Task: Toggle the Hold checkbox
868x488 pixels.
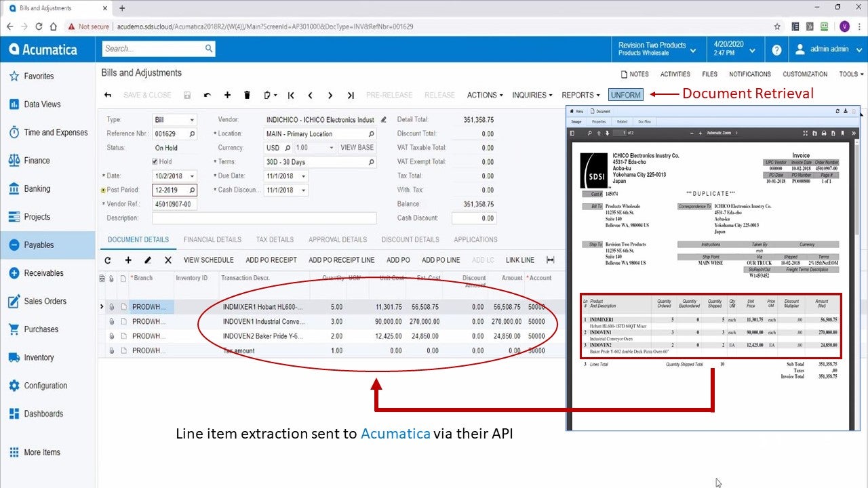Action: [x=155, y=162]
